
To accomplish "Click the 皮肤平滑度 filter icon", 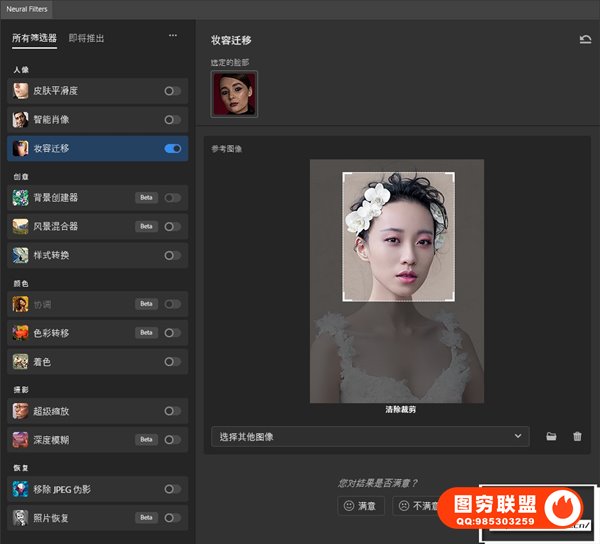I will point(20,91).
